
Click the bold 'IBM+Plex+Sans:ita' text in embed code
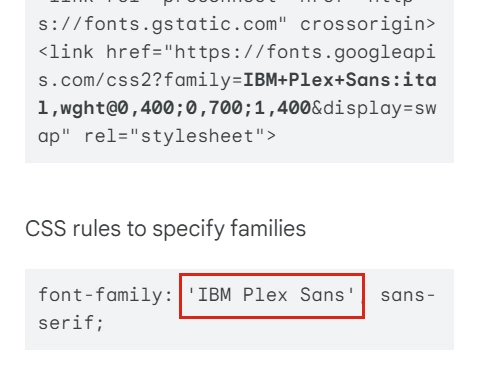tap(340, 80)
